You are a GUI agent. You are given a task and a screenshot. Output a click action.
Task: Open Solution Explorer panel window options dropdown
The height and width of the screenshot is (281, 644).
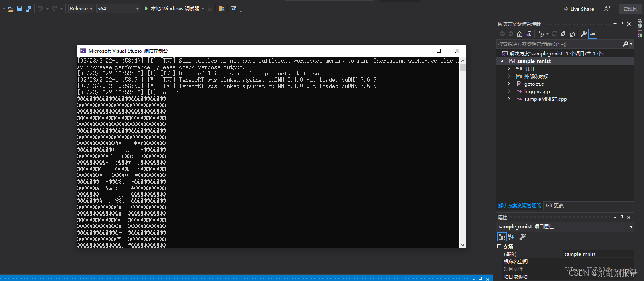[615, 24]
